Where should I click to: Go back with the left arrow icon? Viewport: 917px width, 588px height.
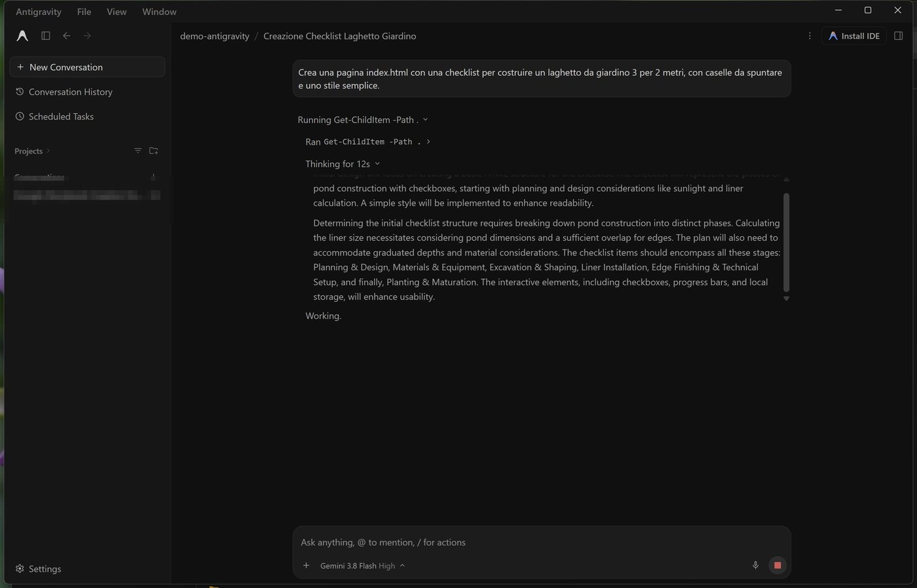pos(67,36)
